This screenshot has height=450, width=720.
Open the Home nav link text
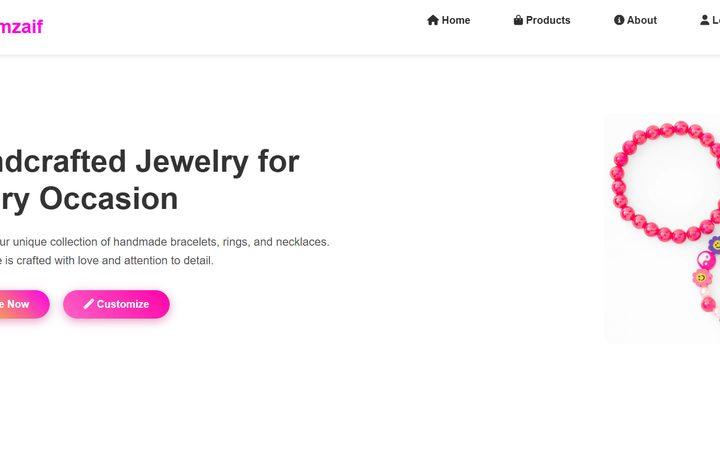click(456, 20)
